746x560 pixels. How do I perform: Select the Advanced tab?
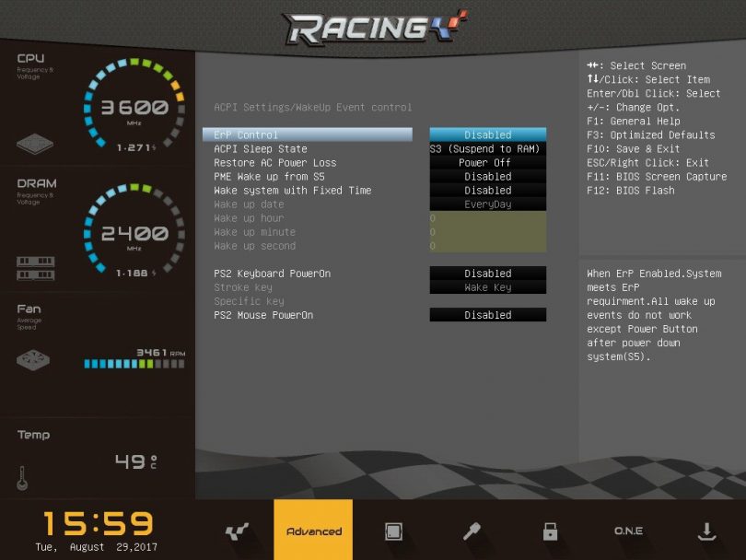pos(313,531)
